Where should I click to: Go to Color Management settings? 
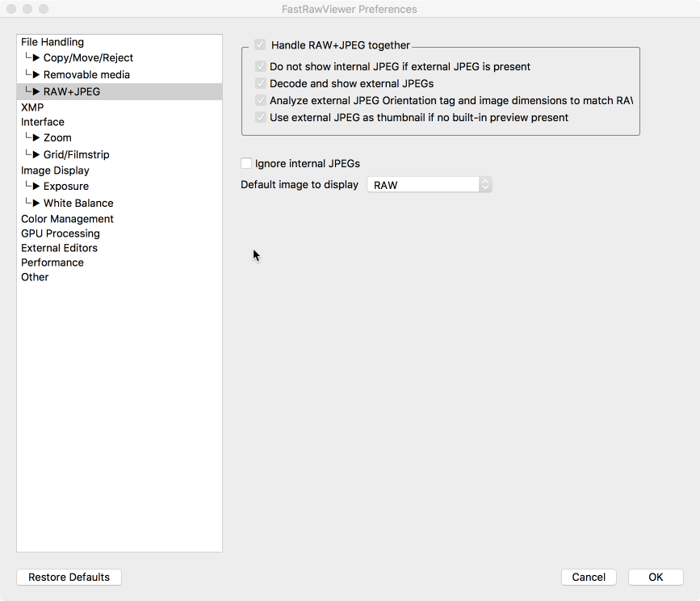[x=67, y=219]
